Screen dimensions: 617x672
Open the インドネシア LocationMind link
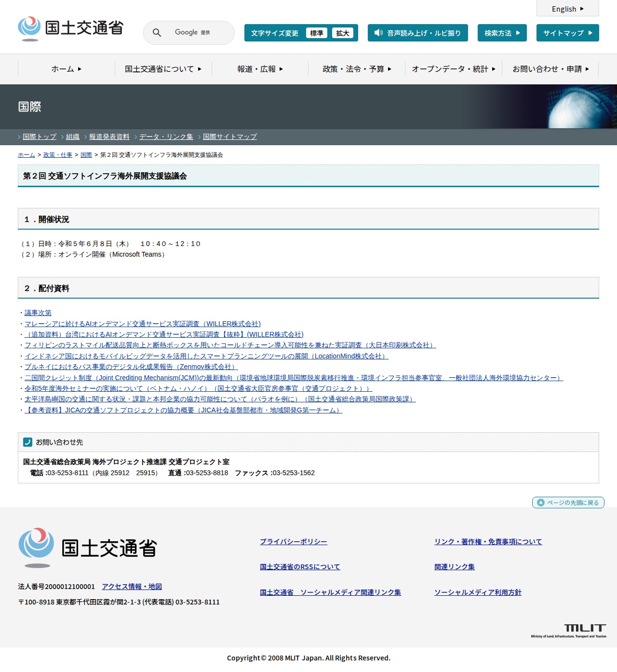coord(206,356)
